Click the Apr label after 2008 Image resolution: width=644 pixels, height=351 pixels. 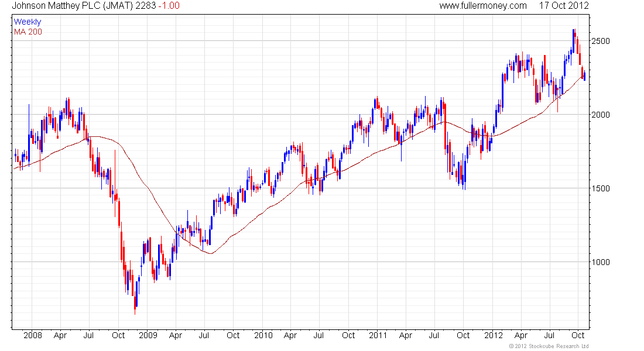60,335
